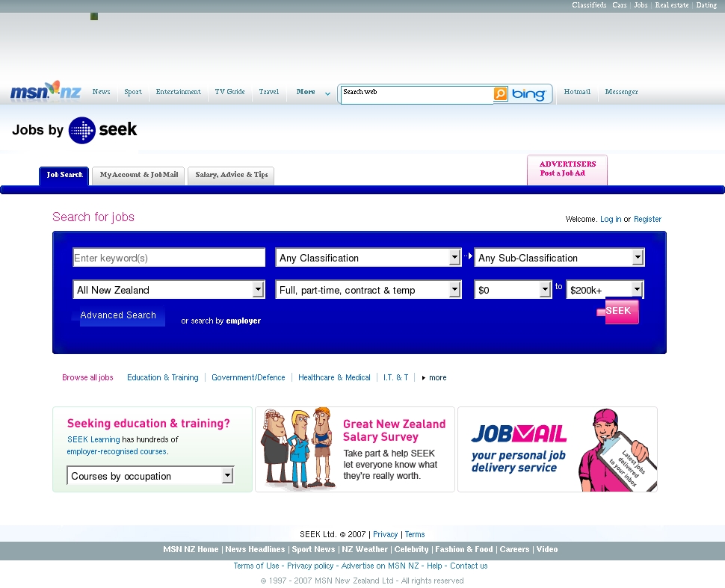The height and width of the screenshot is (588, 725).
Task: Click the SEEK Learning link
Action: click(x=93, y=439)
